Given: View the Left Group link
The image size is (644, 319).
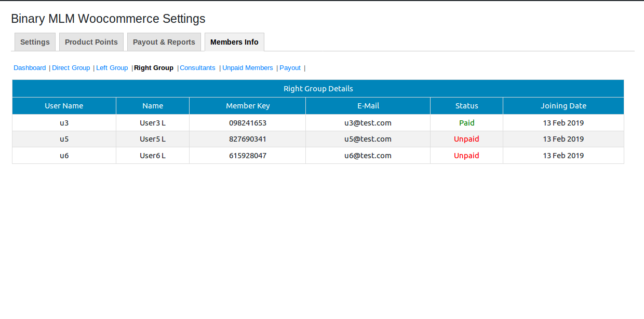Looking at the screenshot, I should tap(112, 68).
